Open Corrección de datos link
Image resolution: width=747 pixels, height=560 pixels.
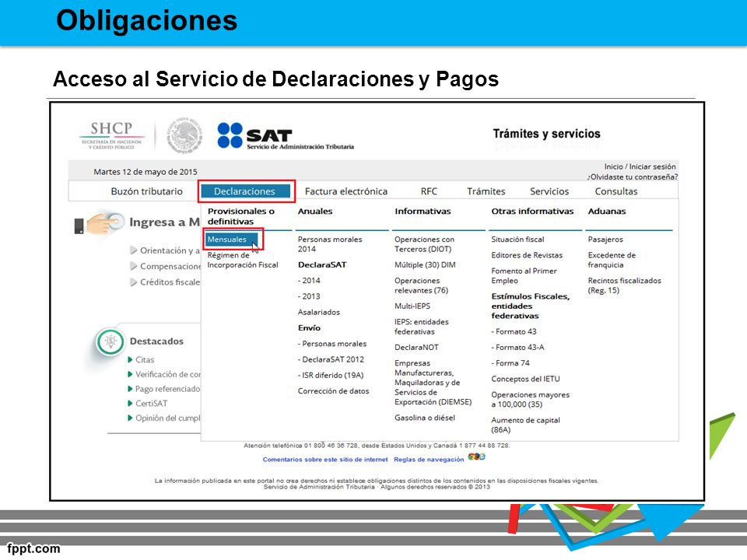coord(334,391)
